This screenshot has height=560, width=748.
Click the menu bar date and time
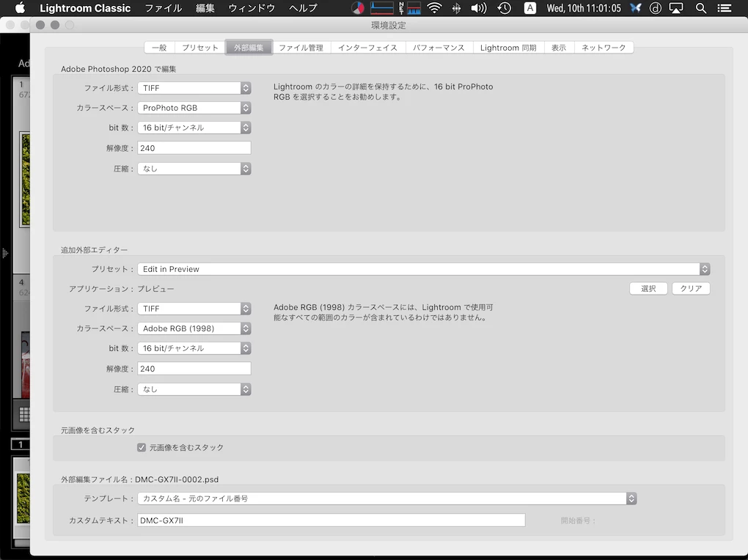coord(584,8)
